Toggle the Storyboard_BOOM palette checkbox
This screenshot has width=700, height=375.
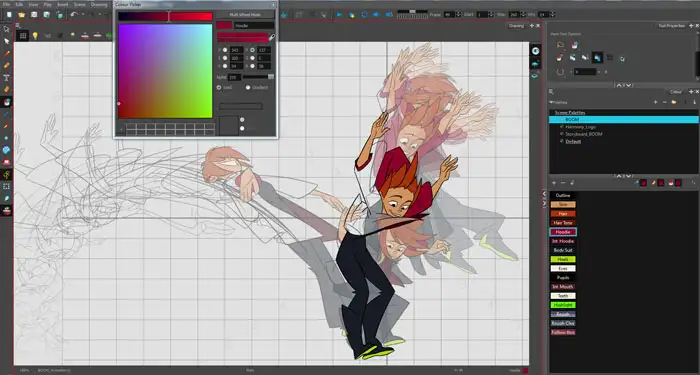[562, 133]
